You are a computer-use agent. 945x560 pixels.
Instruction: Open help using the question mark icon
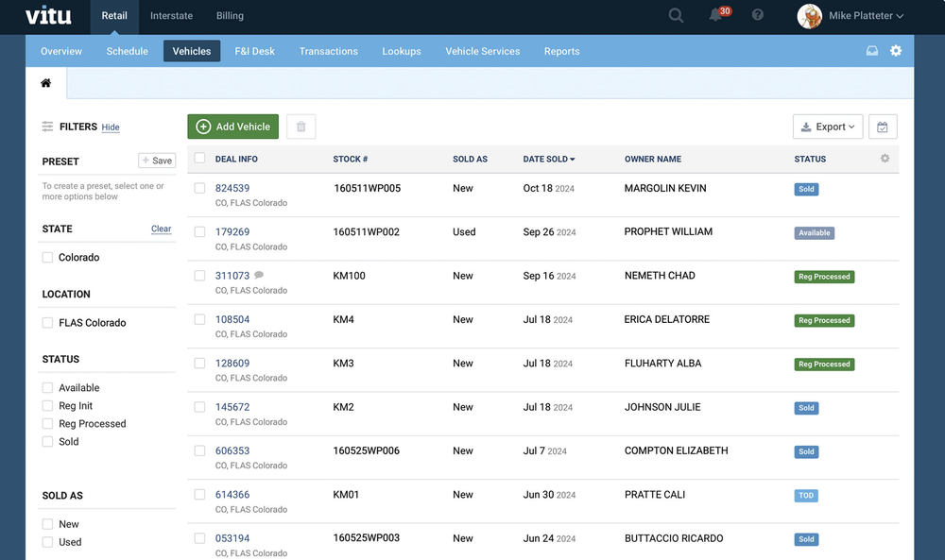[x=757, y=15]
